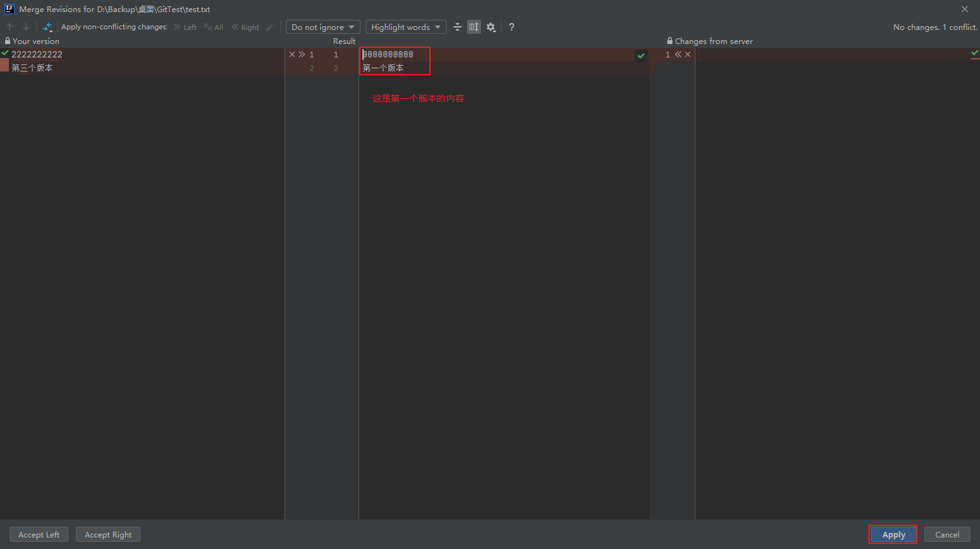Click the magic wand resolve icon
The height and width of the screenshot is (549, 980).
271,27
